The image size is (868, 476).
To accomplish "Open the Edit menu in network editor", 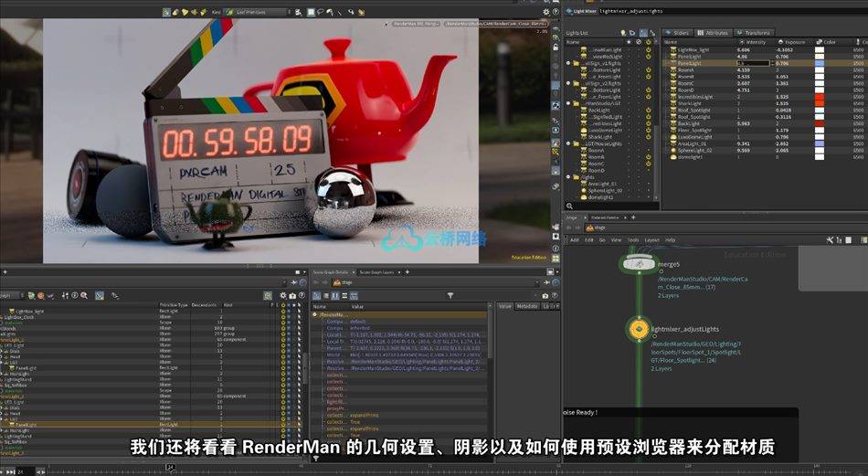I will [589, 240].
